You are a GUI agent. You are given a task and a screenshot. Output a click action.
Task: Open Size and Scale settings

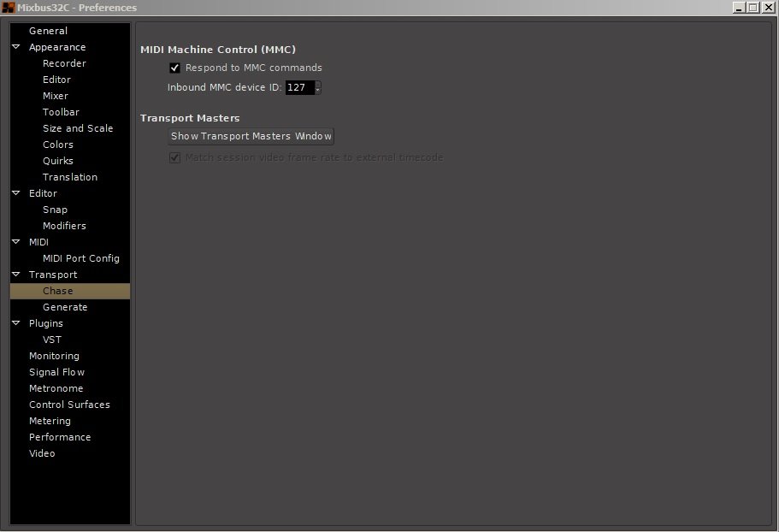pyautogui.click(x=78, y=128)
